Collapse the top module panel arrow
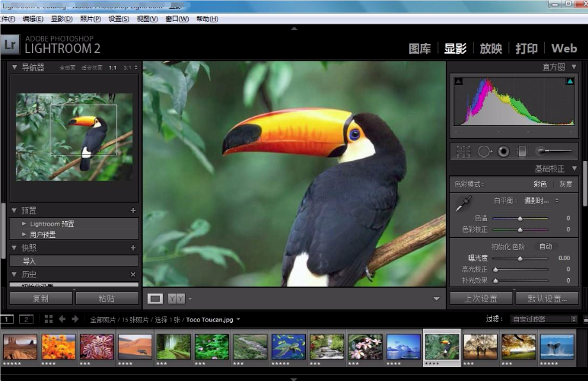 (x=294, y=28)
